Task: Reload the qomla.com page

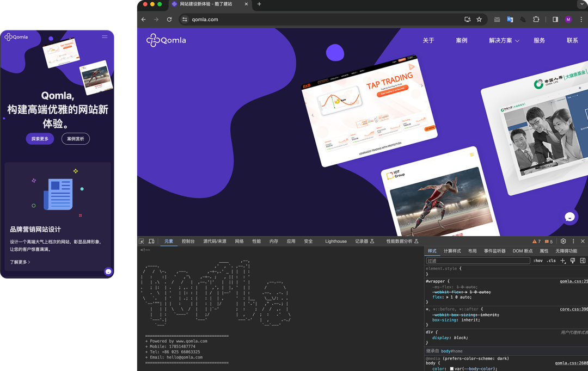Action: pyautogui.click(x=169, y=20)
